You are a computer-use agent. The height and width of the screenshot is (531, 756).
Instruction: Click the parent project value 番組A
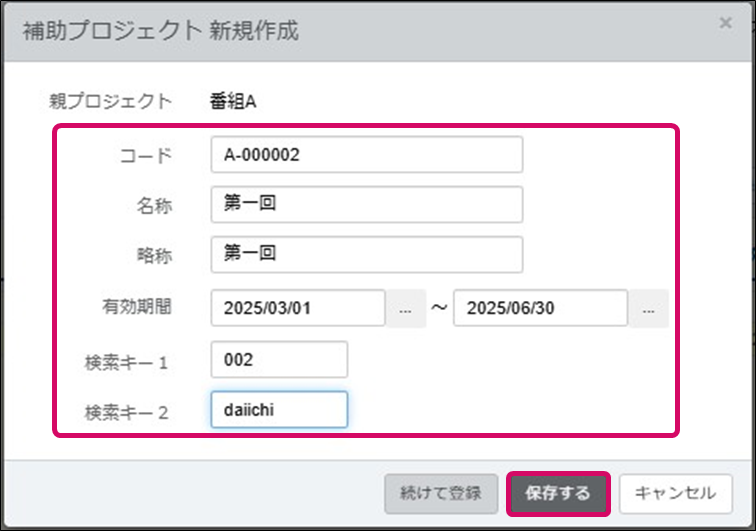pos(234,100)
